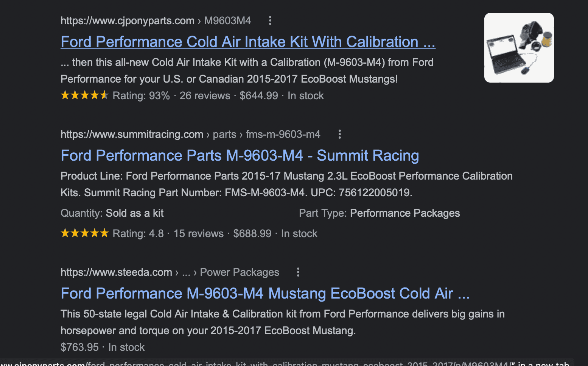Click the '15 reviews' text
The image size is (588, 366).
(x=198, y=233)
